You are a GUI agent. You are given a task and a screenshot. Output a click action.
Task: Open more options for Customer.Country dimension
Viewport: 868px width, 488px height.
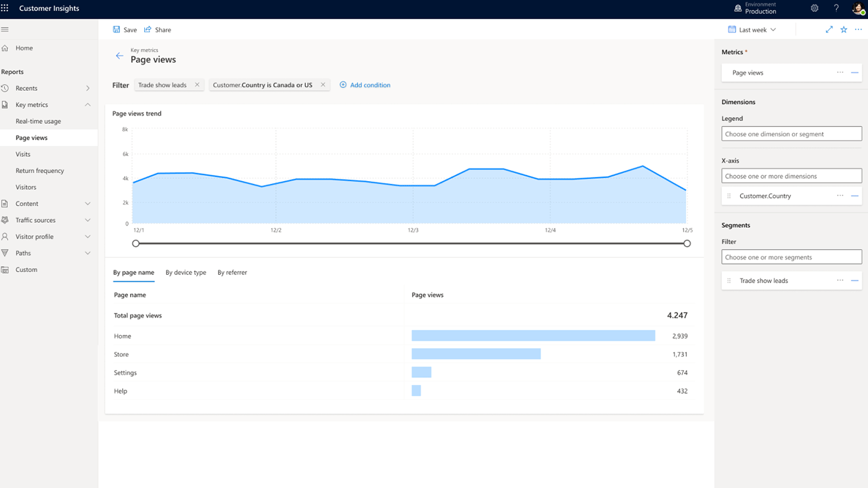tap(840, 195)
